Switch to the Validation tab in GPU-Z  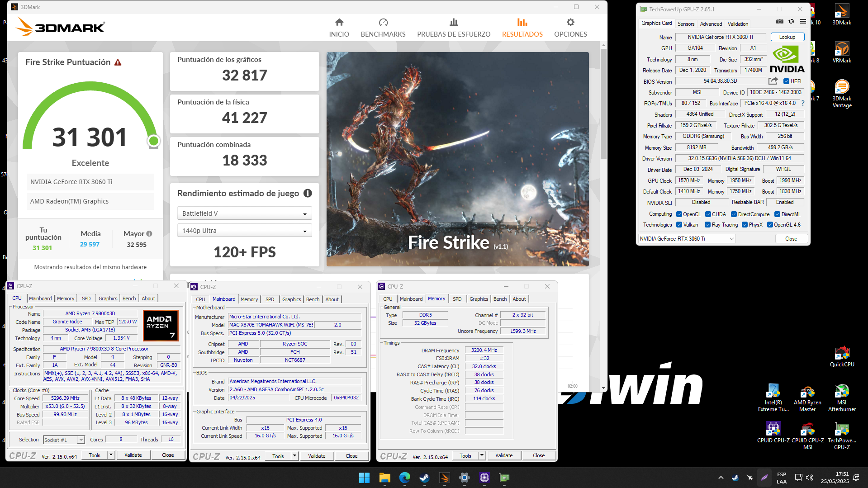pyautogui.click(x=738, y=24)
